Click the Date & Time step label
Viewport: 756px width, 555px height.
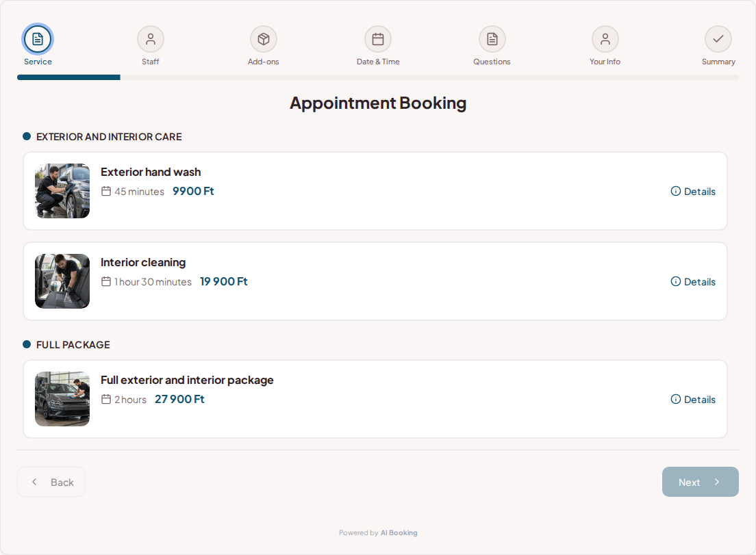click(378, 62)
